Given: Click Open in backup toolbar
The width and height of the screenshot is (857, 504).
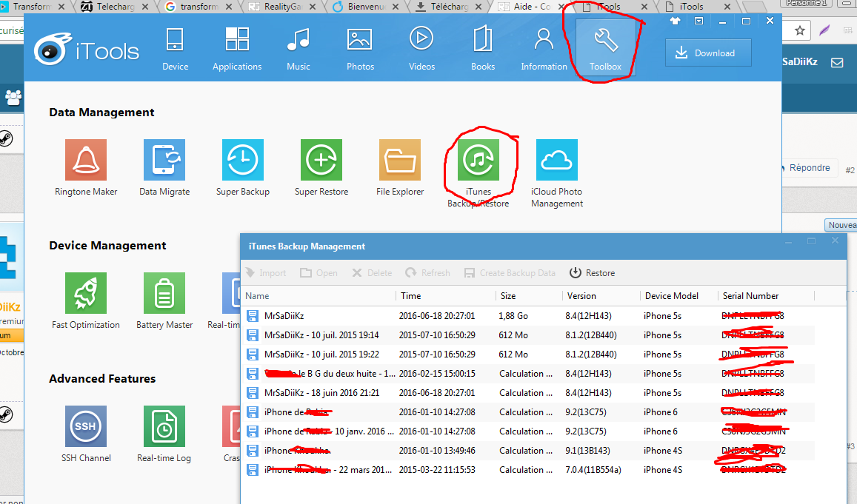Looking at the screenshot, I should [319, 272].
